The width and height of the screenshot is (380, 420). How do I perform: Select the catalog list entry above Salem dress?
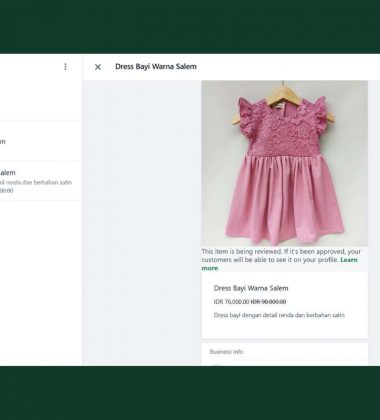point(40,141)
